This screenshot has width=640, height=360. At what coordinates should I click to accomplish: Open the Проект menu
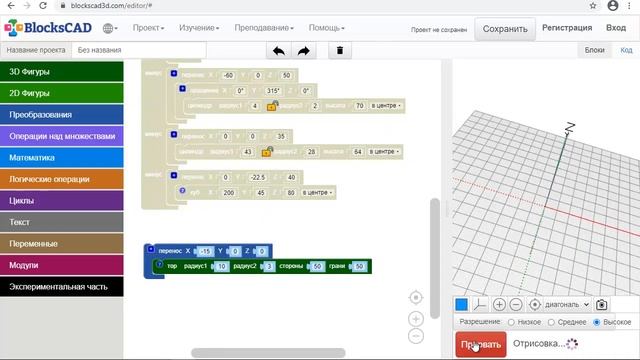click(148, 28)
